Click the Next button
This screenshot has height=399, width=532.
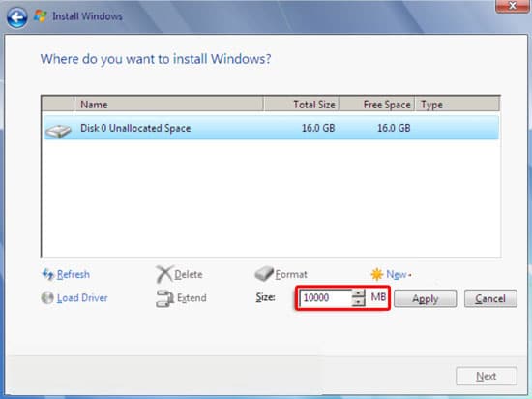pyautogui.click(x=487, y=377)
